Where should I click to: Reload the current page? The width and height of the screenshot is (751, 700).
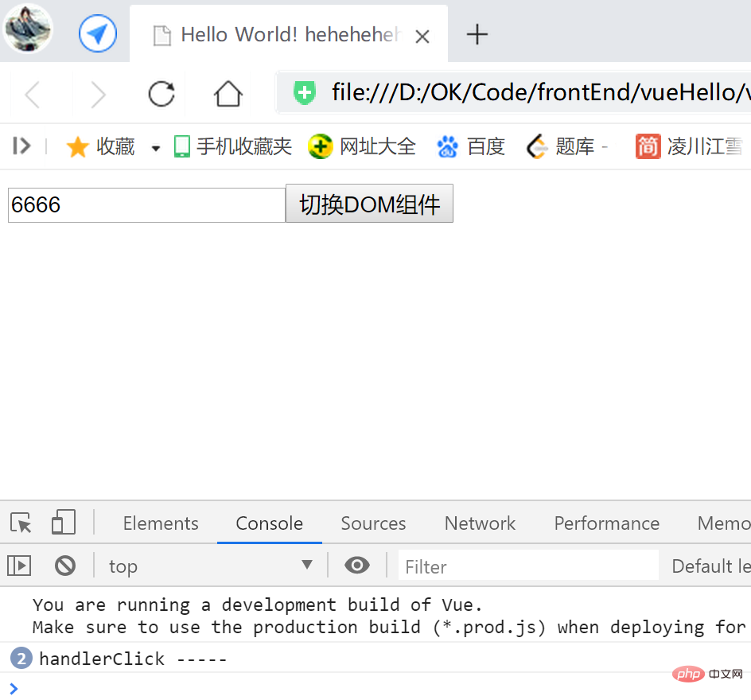point(161,93)
